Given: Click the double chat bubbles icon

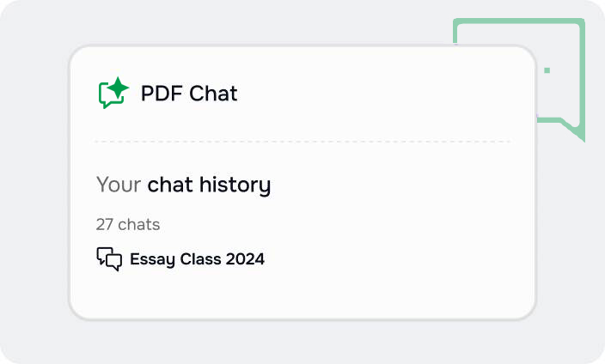Looking at the screenshot, I should coord(109,258).
